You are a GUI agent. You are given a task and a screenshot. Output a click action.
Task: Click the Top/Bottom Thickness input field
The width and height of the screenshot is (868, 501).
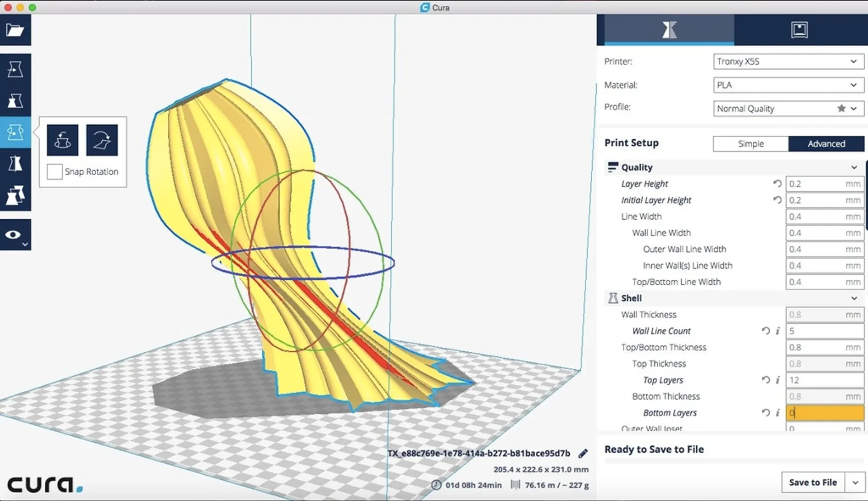tap(825, 347)
